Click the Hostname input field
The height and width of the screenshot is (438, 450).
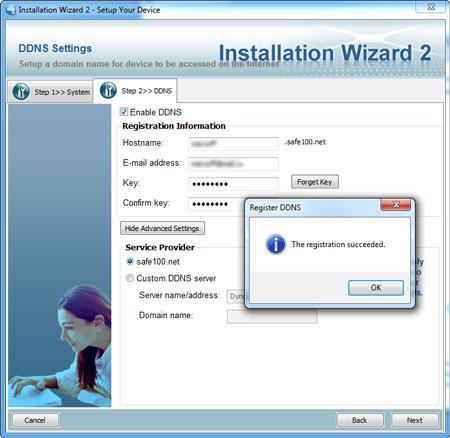click(233, 144)
